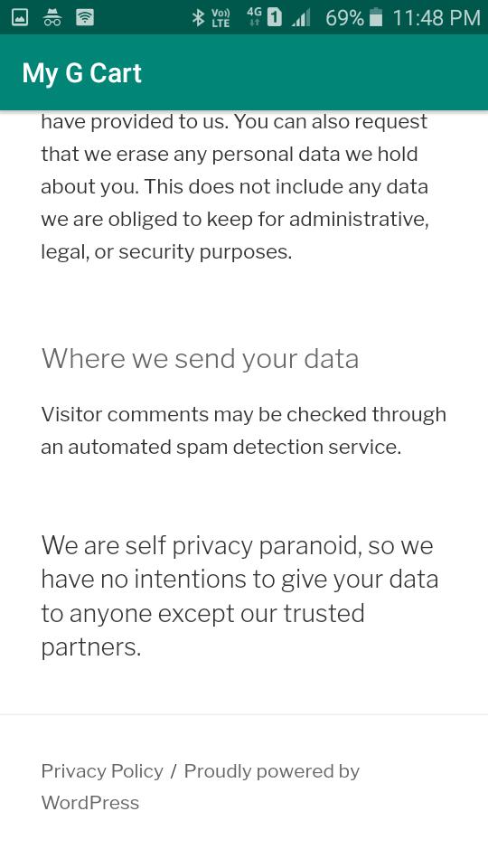The width and height of the screenshot is (488, 868).
Task: Tap the incognito spy icon in status bar
Action: 52,18
